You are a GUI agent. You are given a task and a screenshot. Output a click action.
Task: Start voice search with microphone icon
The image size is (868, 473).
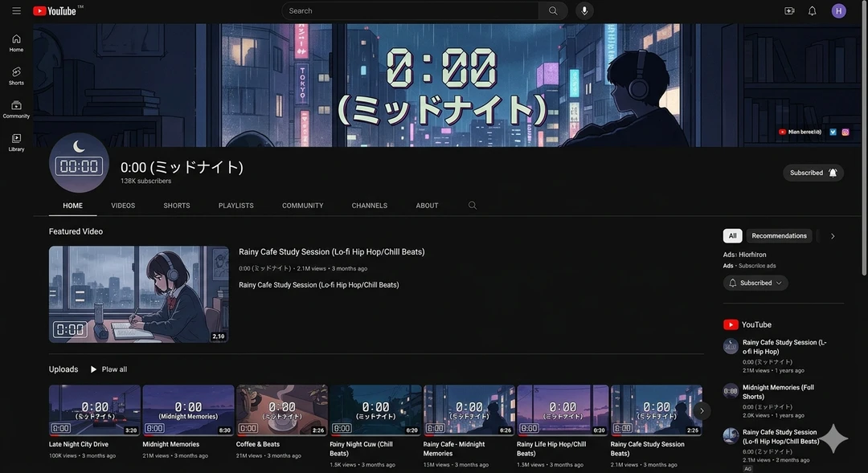pyautogui.click(x=584, y=10)
